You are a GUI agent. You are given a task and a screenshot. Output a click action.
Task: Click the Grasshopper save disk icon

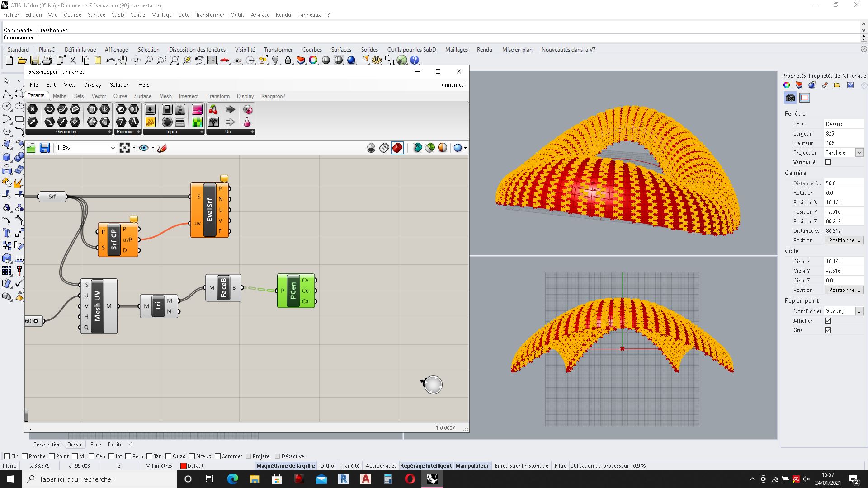tap(44, 148)
